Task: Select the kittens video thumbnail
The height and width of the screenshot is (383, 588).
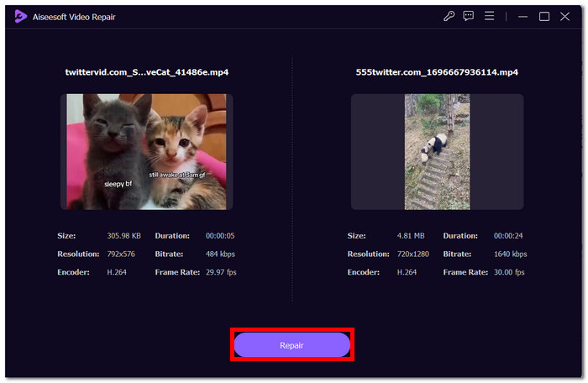Action: click(147, 152)
